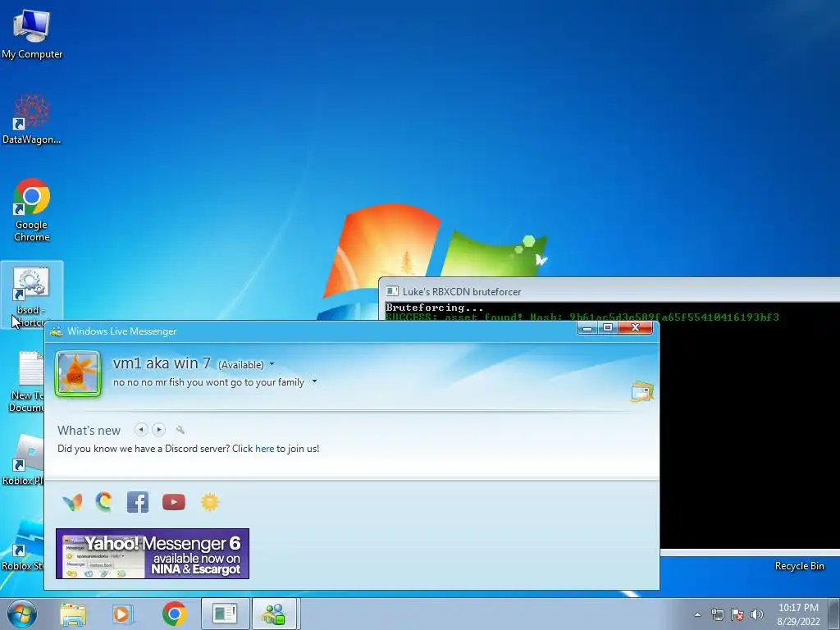Show hidden system tray icons
The height and width of the screenshot is (630, 840).
pyautogui.click(x=697, y=614)
